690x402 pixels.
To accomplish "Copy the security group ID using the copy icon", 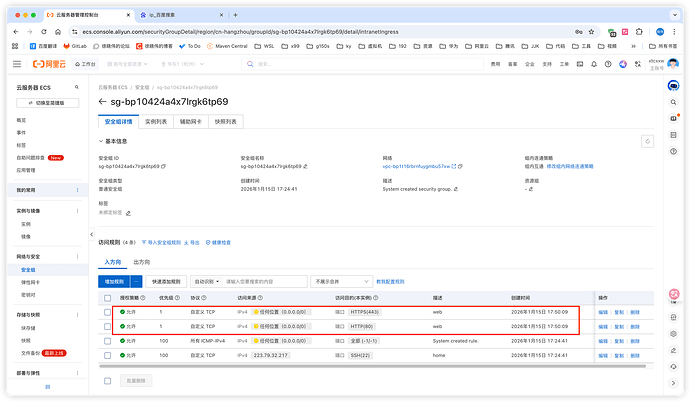I will (x=165, y=167).
